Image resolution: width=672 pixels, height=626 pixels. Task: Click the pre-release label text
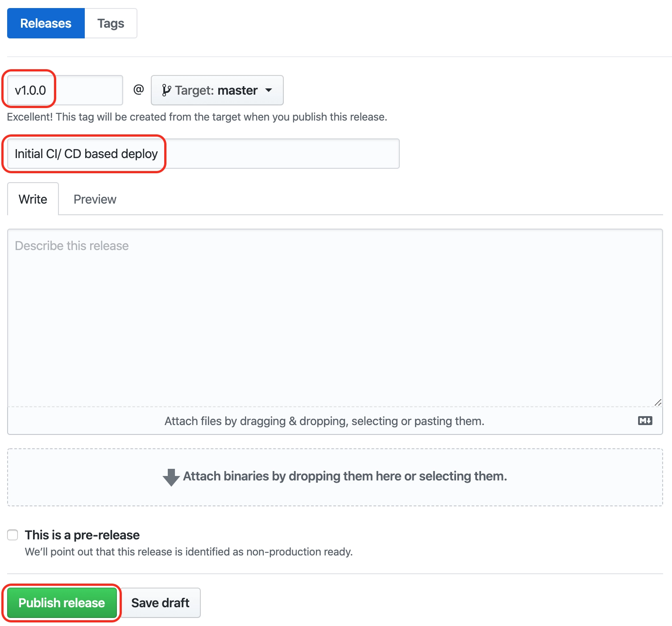pyautogui.click(x=82, y=534)
